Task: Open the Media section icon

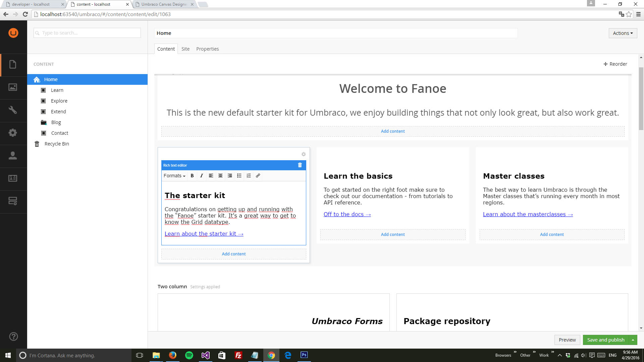Action: [13, 87]
